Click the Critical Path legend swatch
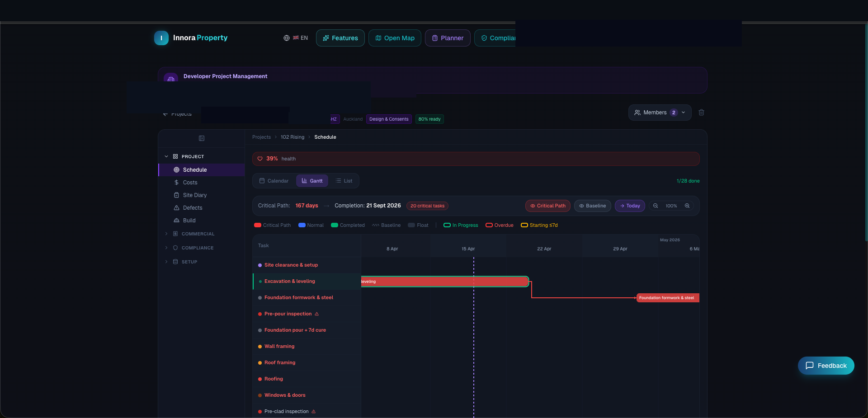The height and width of the screenshot is (418, 868). (258, 225)
